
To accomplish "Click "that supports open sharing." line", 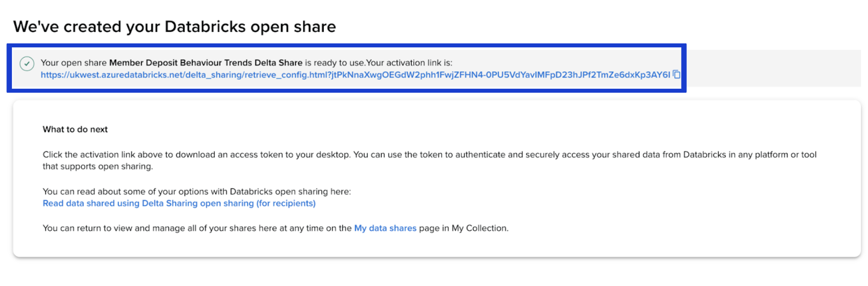I will click(x=98, y=166).
